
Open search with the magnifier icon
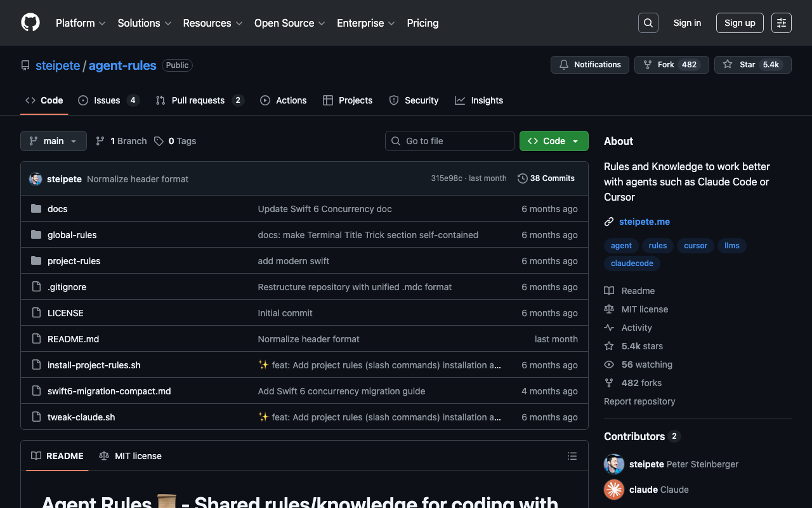[x=648, y=23]
